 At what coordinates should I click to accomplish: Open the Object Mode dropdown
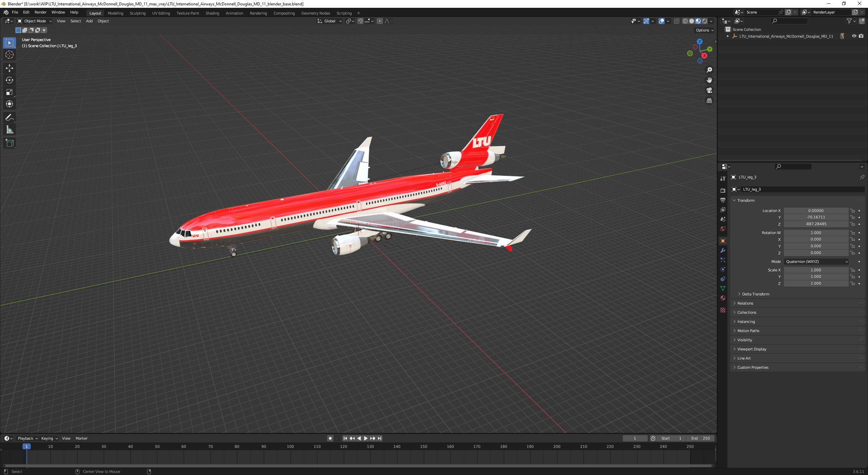coord(34,21)
